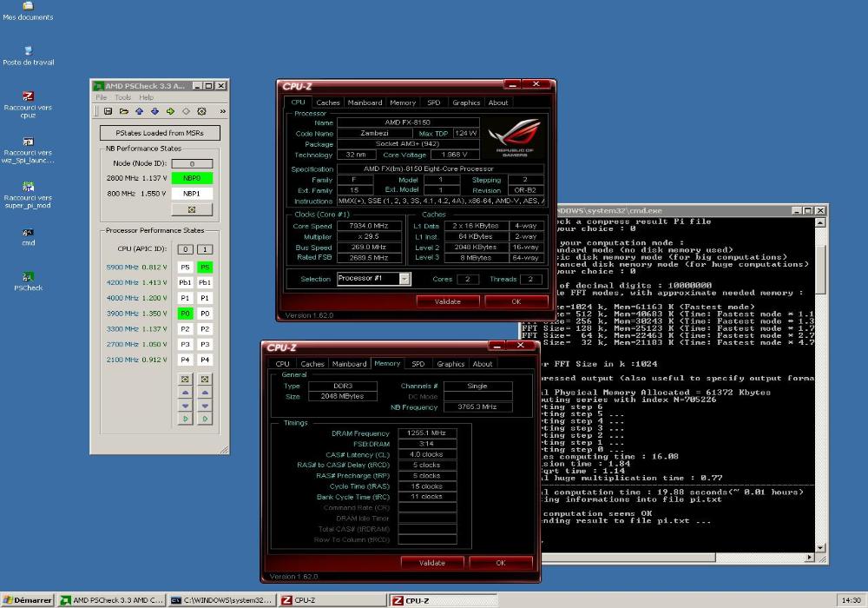
Task: Click settings icon below core 1 P4 column
Action: [x=205, y=380]
